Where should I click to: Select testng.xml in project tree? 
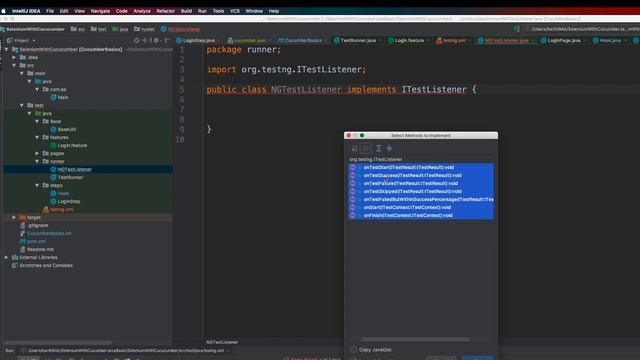coord(61,209)
